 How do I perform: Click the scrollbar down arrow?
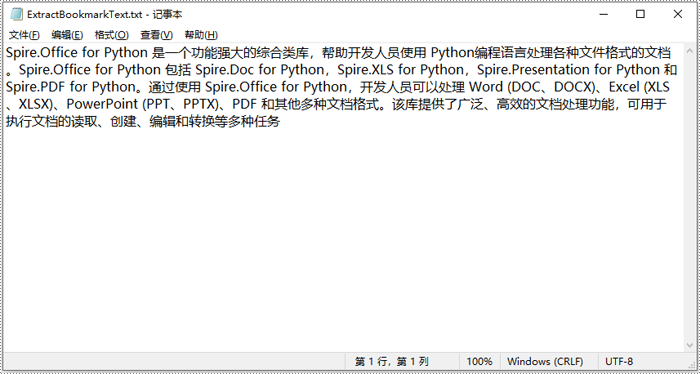tap(690, 345)
